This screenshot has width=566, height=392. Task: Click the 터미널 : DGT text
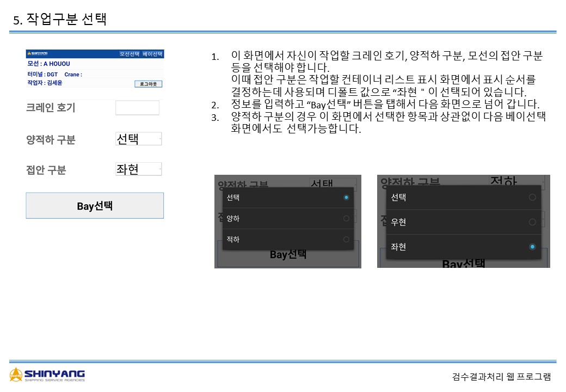42,75
